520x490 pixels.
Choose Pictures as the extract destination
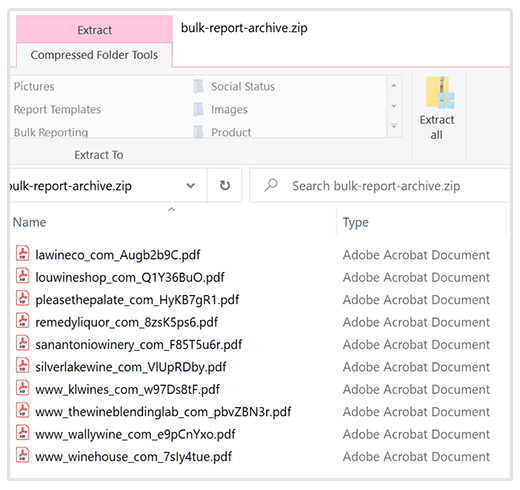pyautogui.click(x=34, y=87)
